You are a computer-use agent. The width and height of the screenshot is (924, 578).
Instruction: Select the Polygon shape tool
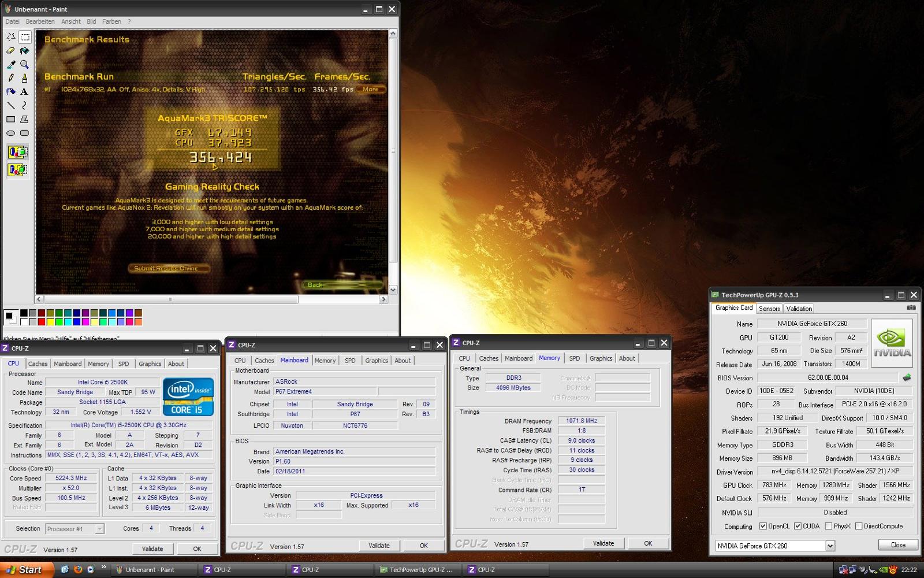pos(24,119)
